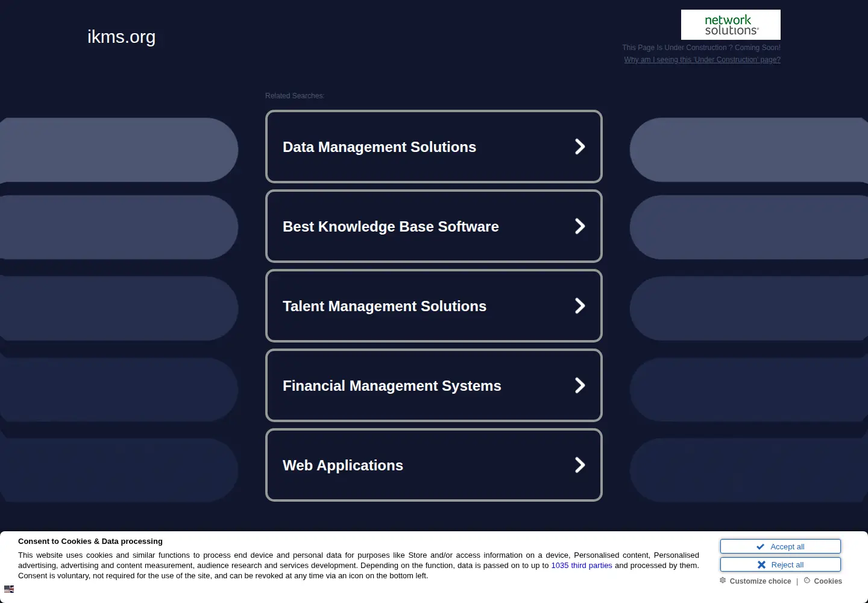Open Customize choice cookie settings
The width and height of the screenshot is (868, 603).
(x=760, y=581)
